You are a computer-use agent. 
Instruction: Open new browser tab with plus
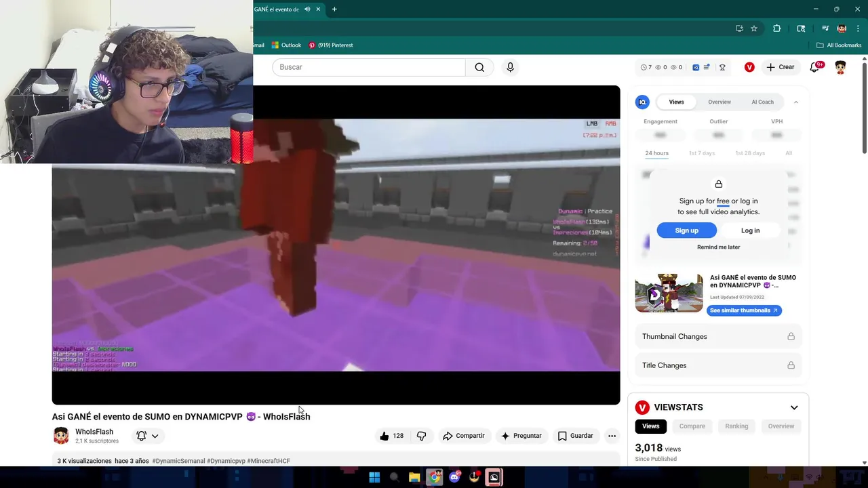pyautogui.click(x=334, y=9)
